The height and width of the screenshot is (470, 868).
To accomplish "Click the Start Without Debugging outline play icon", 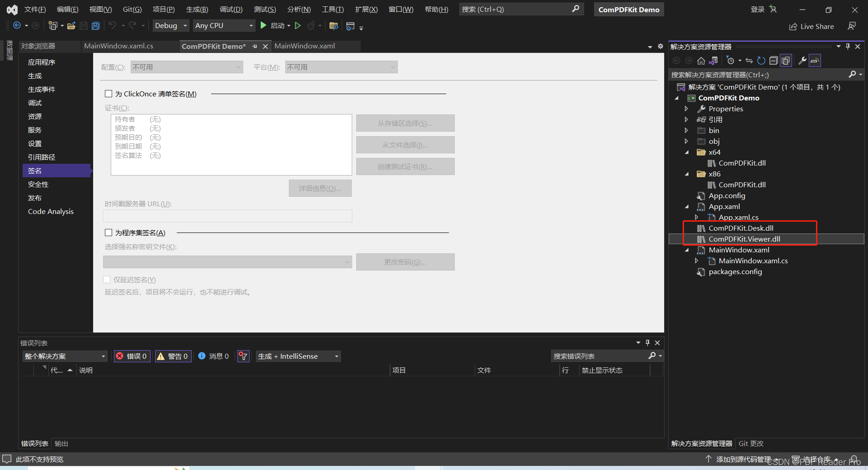I will pyautogui.click(x=298, y=26).
